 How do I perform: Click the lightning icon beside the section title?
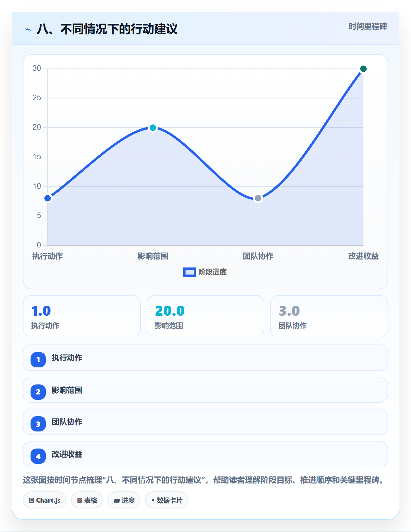click(x=28, y=29)
